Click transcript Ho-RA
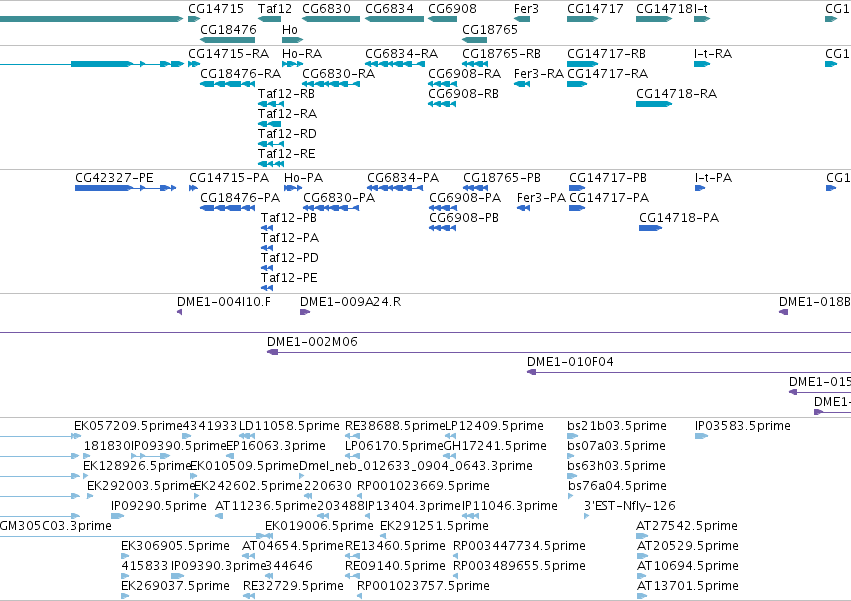Screen dimensions: 851x601 [x=302, y=54]
